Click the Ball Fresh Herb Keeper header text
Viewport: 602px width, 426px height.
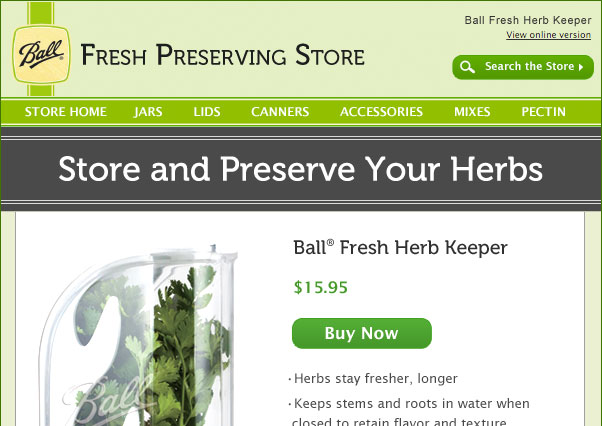click(528, 20)
